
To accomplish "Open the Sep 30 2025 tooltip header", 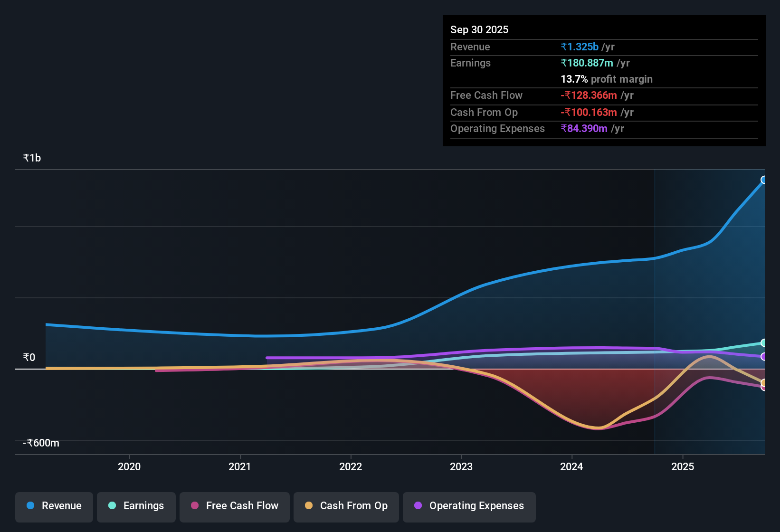I will click(x=479, y=29).
